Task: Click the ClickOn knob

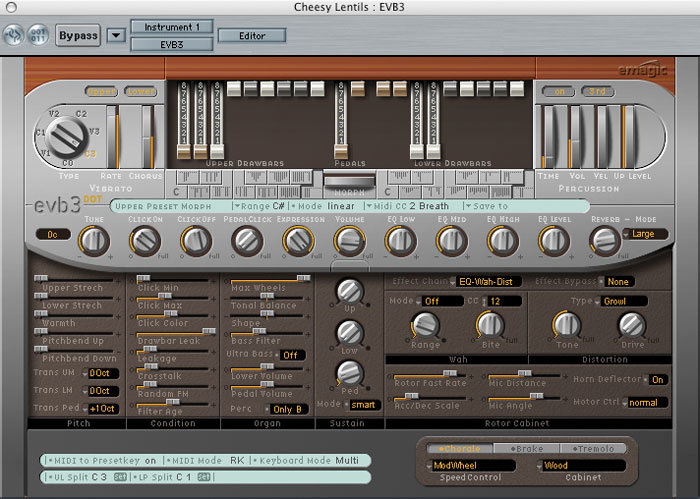Action: [145, 241]
